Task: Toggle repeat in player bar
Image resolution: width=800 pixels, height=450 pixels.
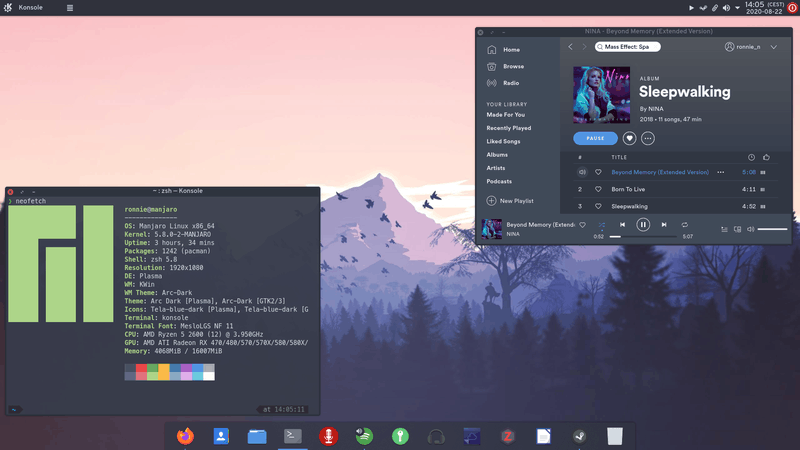Action: pyautogui.click(x=685, y=225)
